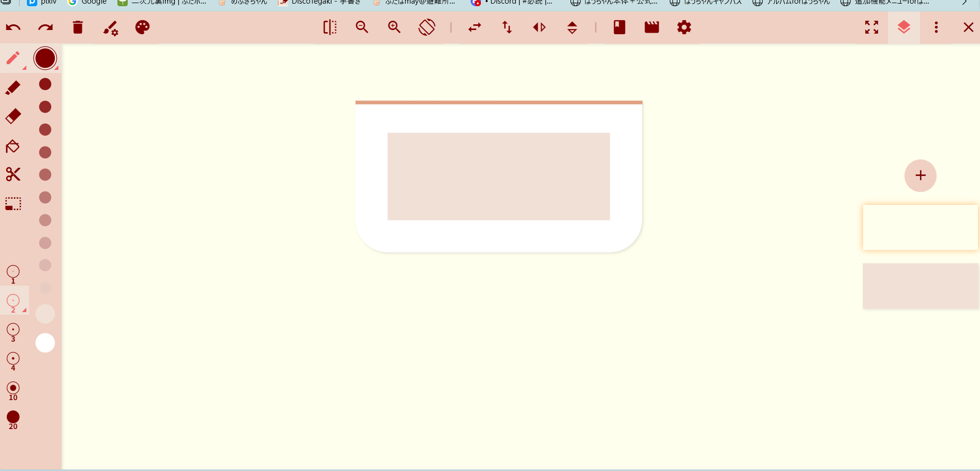Select the pencil drawing tool
980x471 pixels.
(x=13, y=58)
